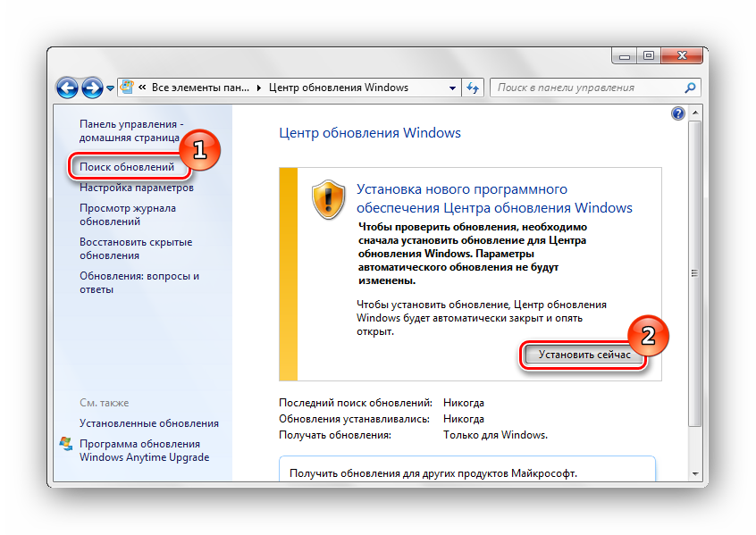Maximize the Windows Update window
Viewport: 756px width, 535px height.
click(x=649, y=56)
